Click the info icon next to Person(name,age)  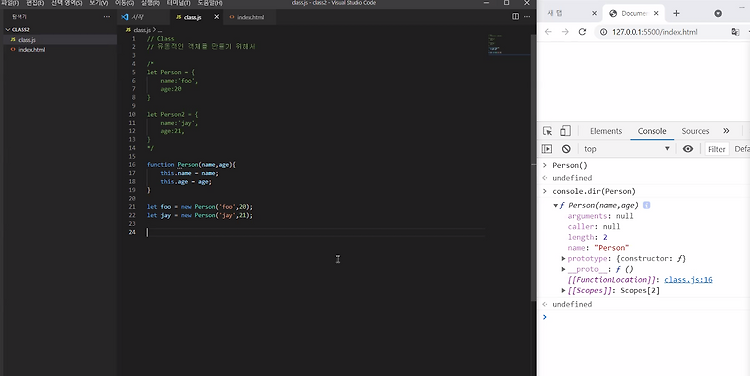pyautogui.click(x=646, y=205)
